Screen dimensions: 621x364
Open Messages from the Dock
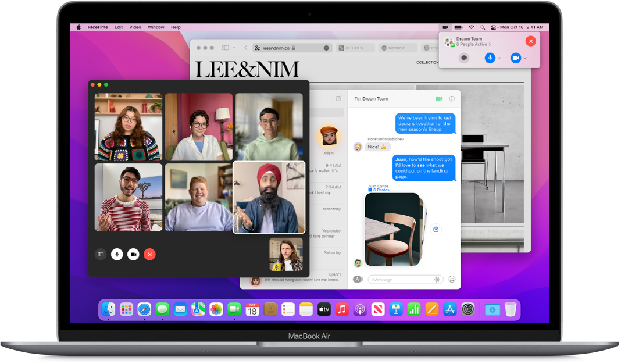tap(162, 309)
